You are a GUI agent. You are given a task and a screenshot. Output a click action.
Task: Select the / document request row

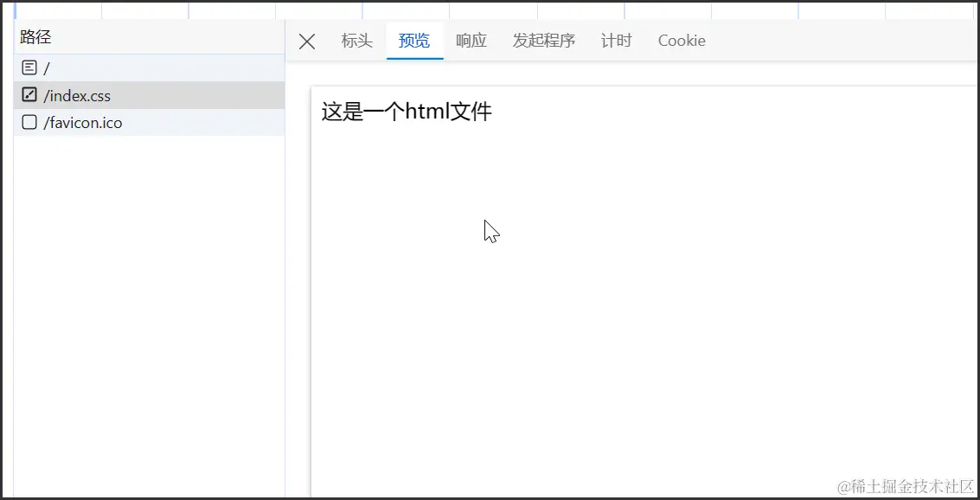tap(150, 68)
